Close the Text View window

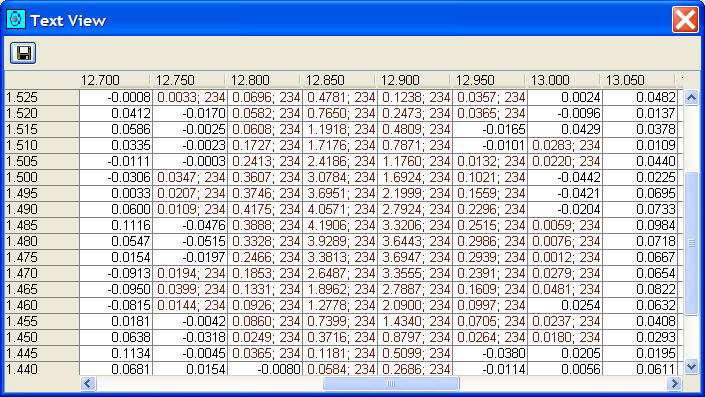(685, 20)
